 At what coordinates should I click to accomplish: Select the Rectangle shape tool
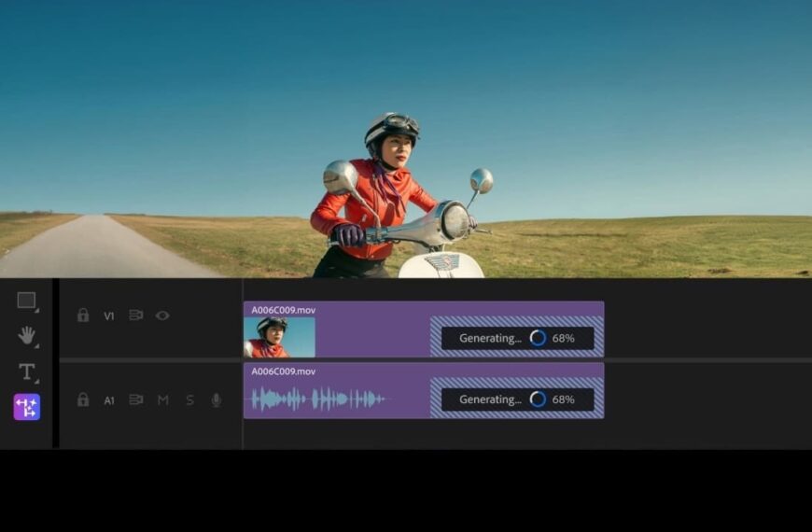pyautogui.click(x=26, y=301)
